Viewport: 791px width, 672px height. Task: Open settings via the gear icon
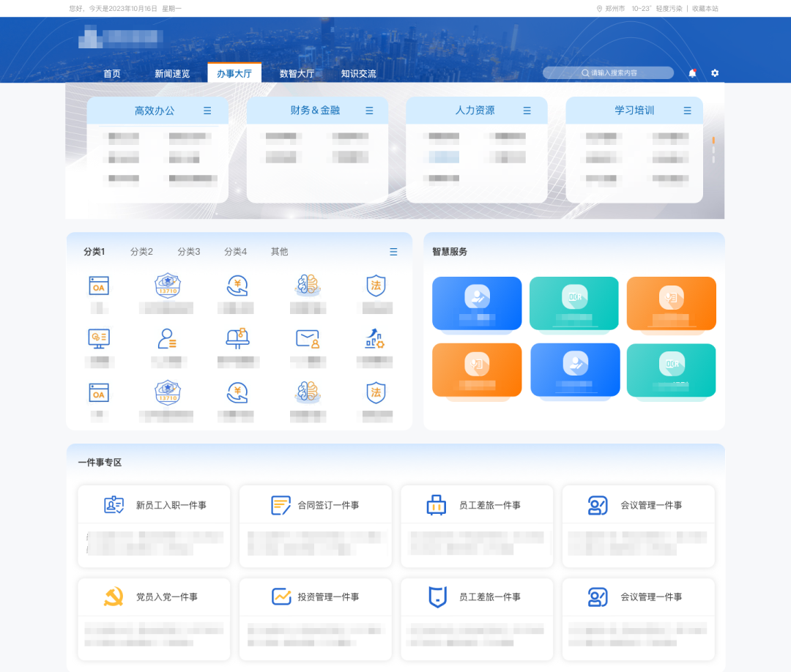pos(715,73)
